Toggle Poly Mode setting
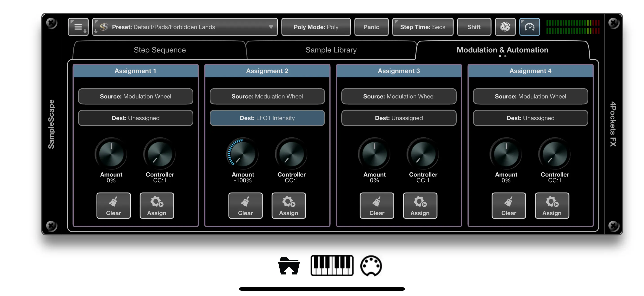Image resolution: width=644 pixels, height=296 pixels. [x=316, y=27]
